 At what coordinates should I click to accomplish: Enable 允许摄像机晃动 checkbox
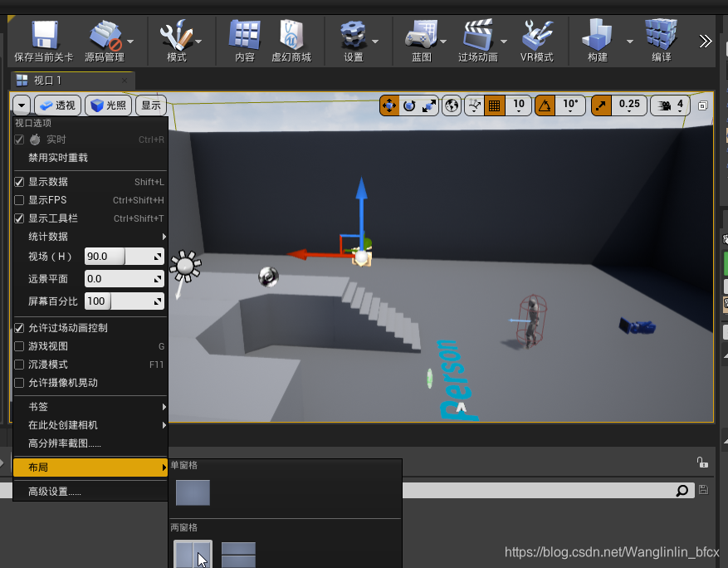click(19, 383)
